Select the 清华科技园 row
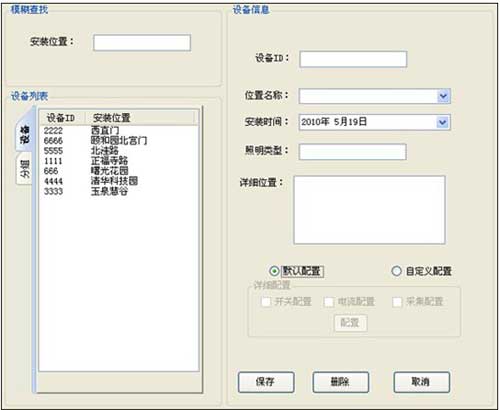Image resolution: width=500 pixels, height=410 pixels. click(x=119, y=181)
